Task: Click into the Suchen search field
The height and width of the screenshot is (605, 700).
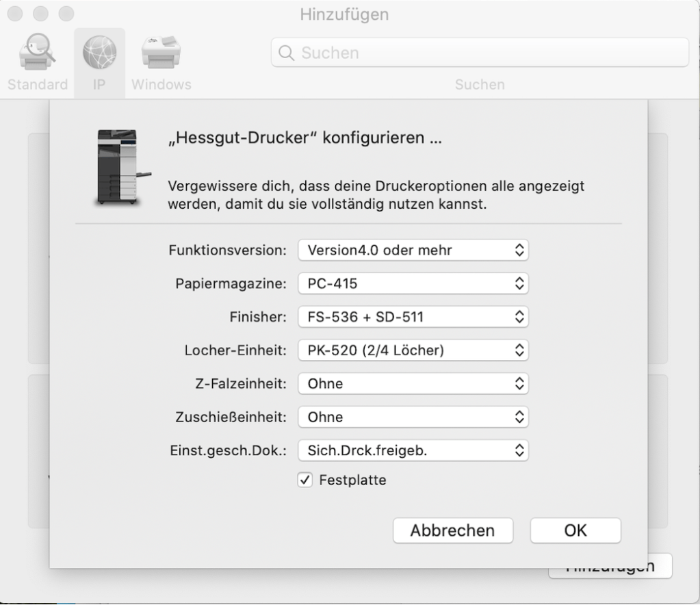Action: (x=479, y=53)
